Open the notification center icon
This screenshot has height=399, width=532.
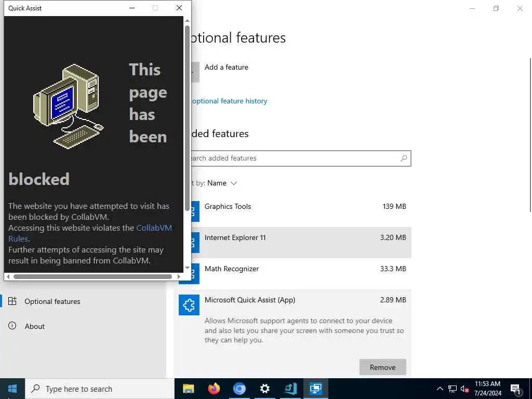coord(515,389)
